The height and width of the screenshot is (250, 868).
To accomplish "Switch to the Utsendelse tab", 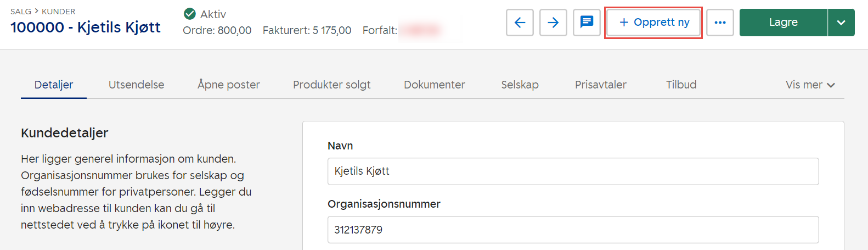I will click(x=136, y=85).
